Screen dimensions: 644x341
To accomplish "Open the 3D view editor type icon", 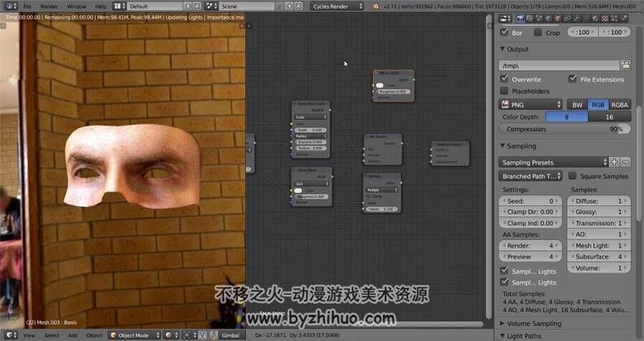I will [x=11, y=335].
